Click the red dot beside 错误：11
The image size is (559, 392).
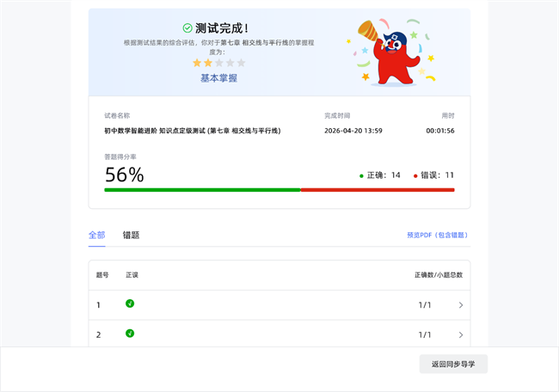415,175
